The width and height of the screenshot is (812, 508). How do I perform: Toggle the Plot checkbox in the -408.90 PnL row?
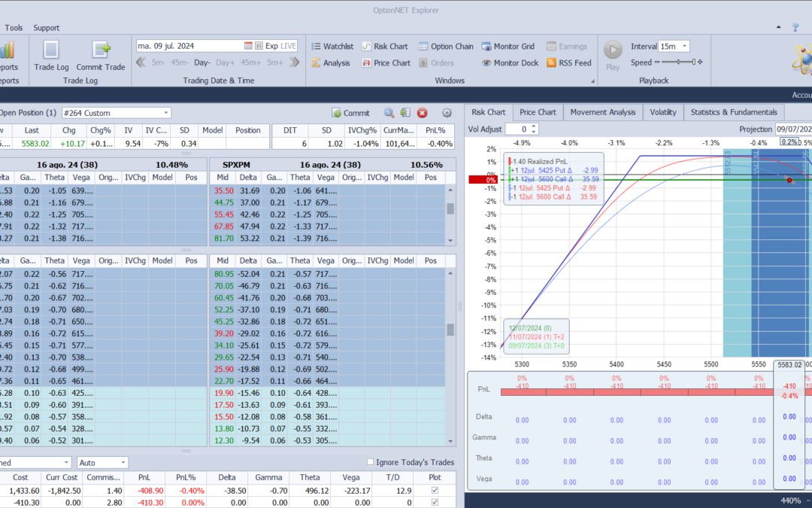coord(435,491)
